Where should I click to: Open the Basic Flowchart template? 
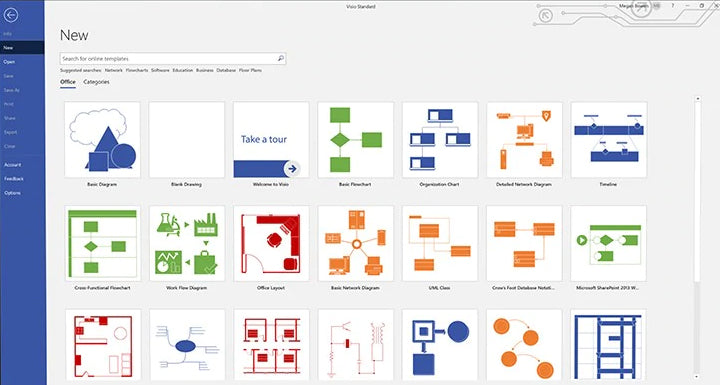pyautogui.click(x=355, y=140)
